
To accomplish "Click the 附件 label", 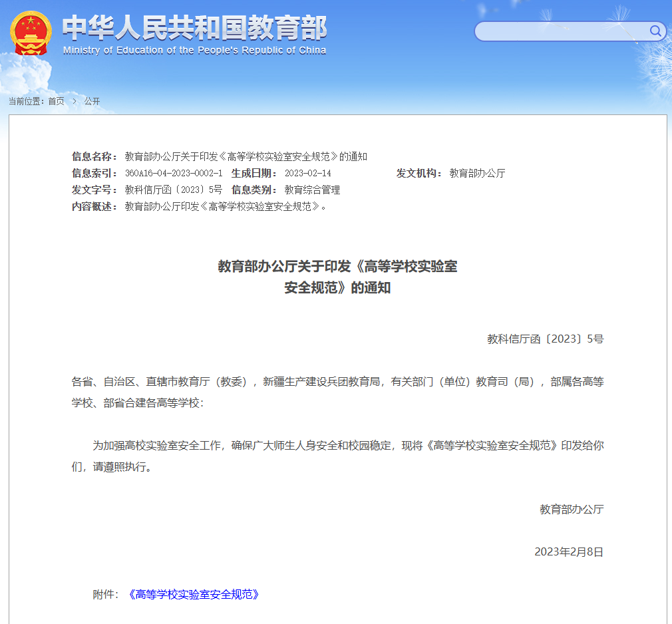I will (105, 595).
